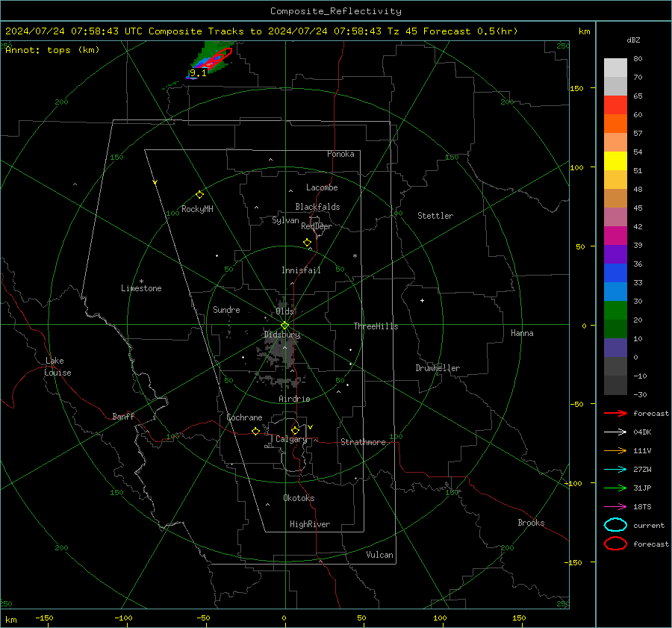The width and height of the screenshot is (672, 628).
Task: Click the asterisk marker above Limestone
Action: coord(141,282)
